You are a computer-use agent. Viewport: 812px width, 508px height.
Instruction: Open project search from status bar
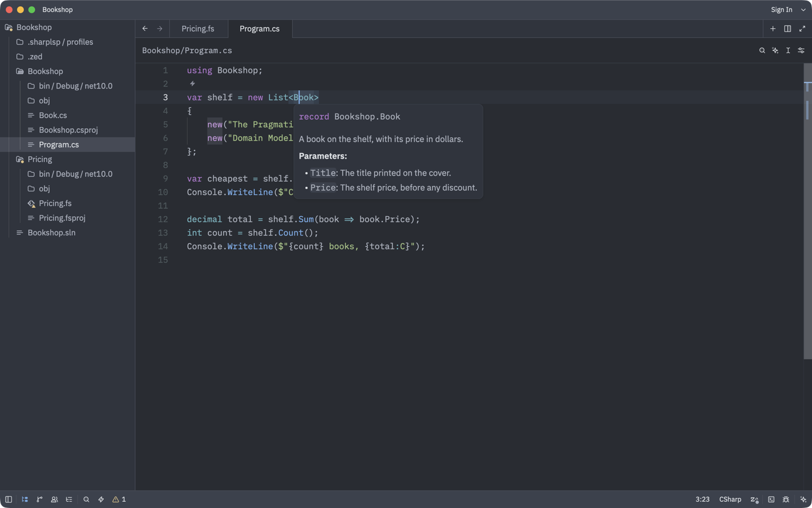pyautogui.click(x=86, y=500)
